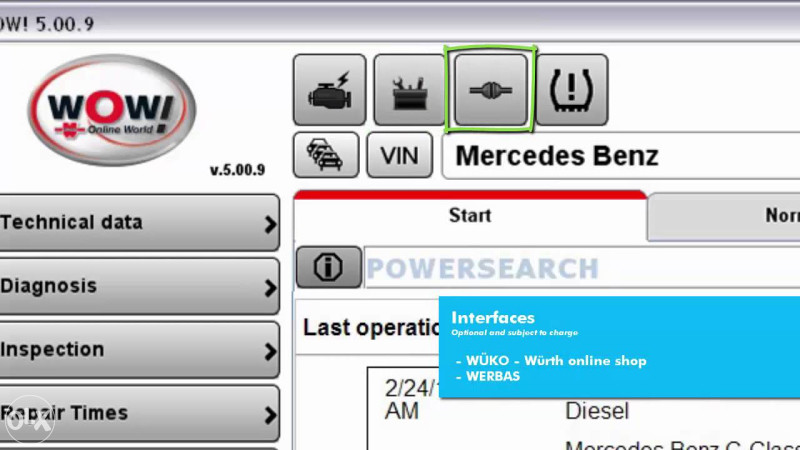Expand the Diagnosis menu
Screen dimensions: 800x450
coord(139,286)
